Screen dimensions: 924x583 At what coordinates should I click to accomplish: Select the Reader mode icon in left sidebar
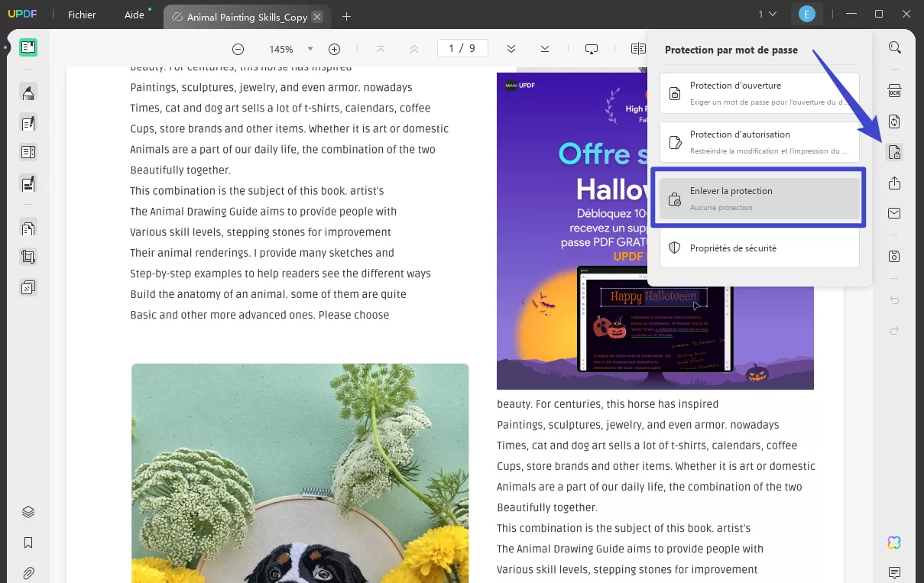point(28,47)
